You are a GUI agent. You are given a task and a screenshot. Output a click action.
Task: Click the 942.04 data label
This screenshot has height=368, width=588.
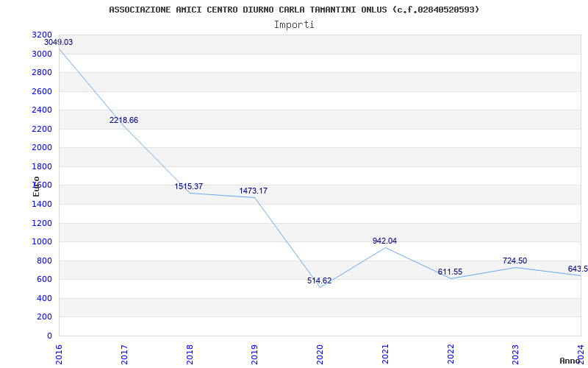[x=384, y=241]
